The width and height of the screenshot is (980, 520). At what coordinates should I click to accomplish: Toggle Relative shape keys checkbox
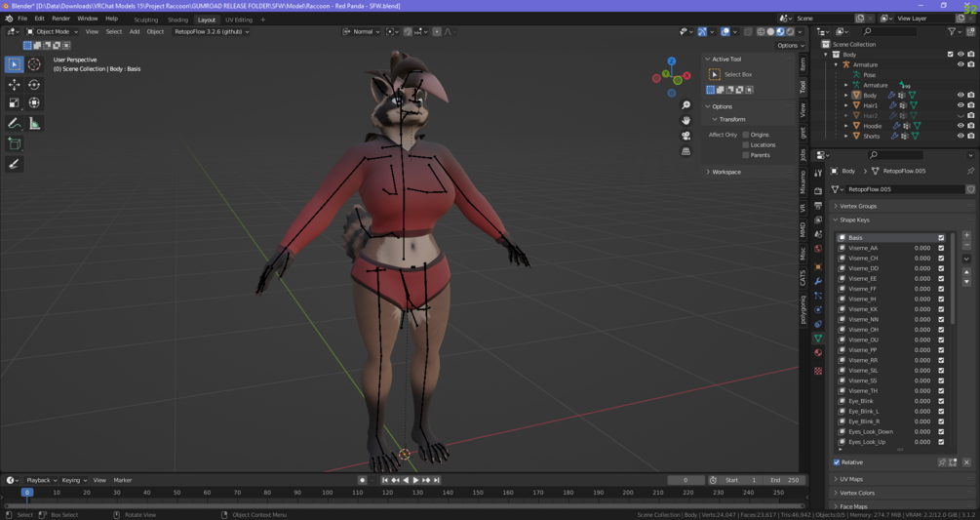[x=837, y=462]
